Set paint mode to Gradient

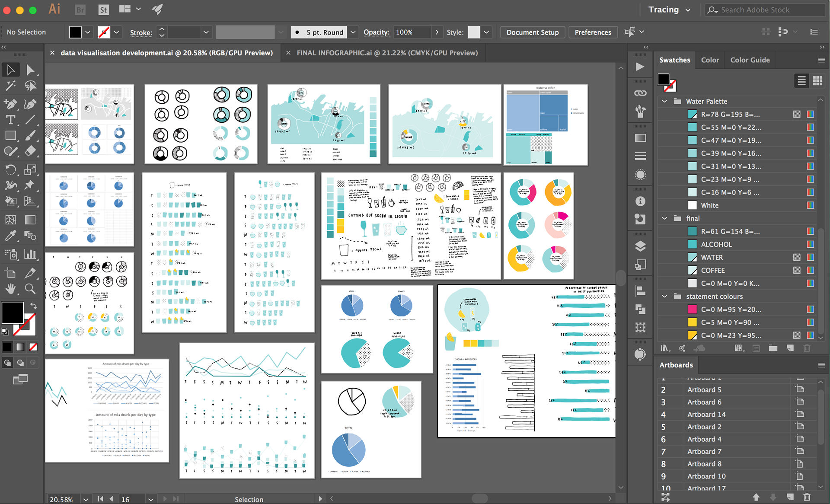click(x=20, y=347)
